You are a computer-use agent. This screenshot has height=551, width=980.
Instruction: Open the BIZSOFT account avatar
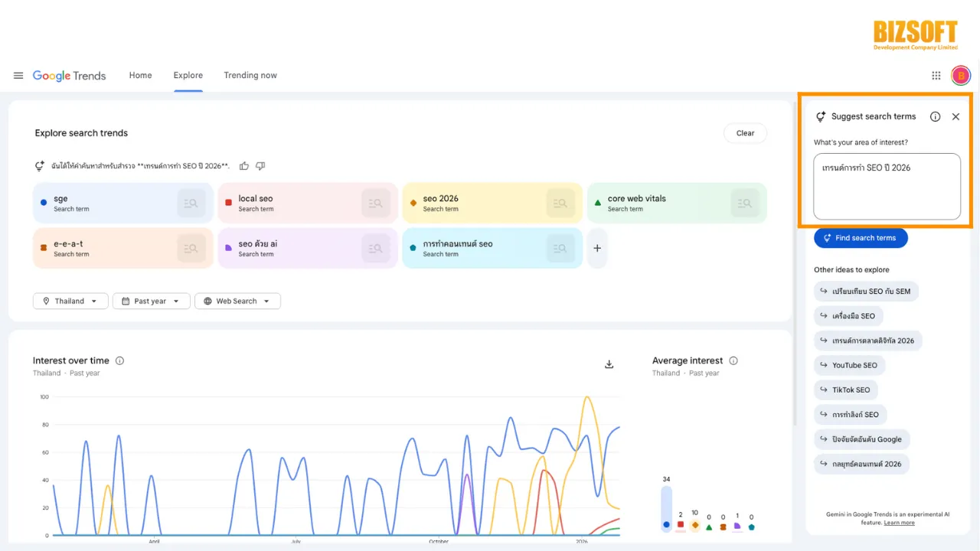(961, 75)
